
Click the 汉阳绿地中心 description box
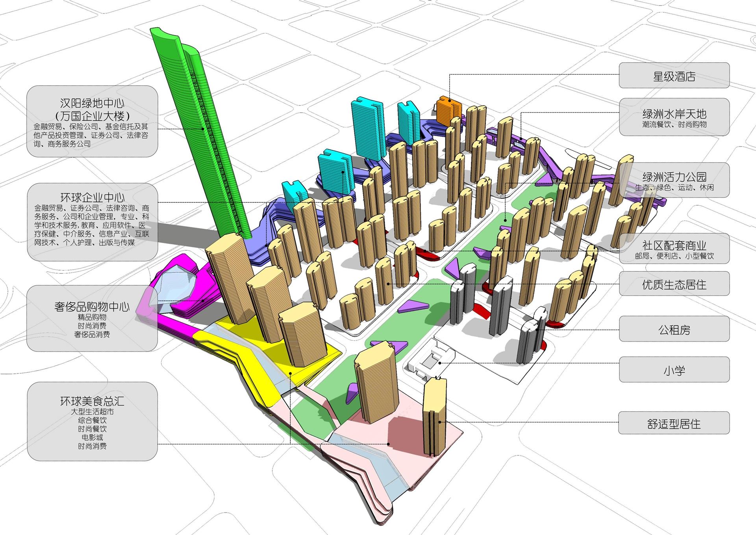pos(92,121)
